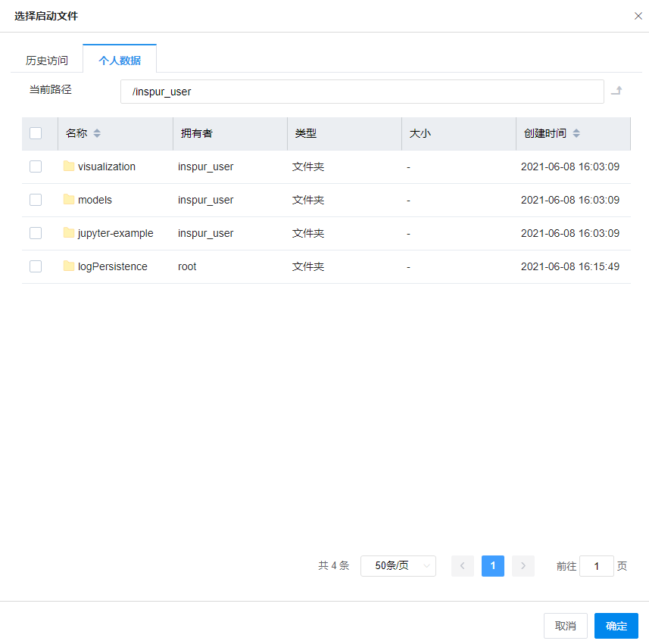The width and height of the screenshot is (649, 644).
Task: Check the box for visualization folder
Action: click(36, 166)
